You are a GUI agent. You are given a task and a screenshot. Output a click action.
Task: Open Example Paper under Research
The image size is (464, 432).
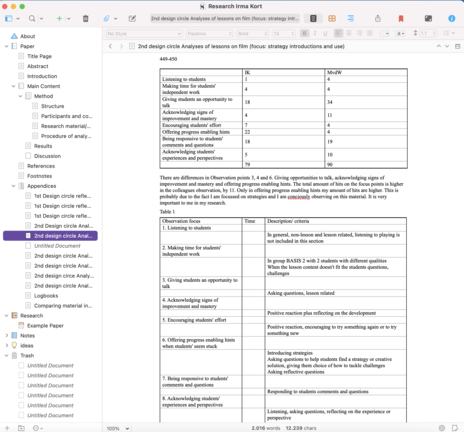tap(45, 326)
